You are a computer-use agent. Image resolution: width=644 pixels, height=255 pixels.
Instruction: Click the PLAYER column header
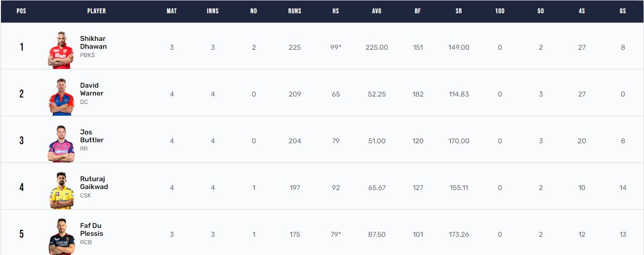click(96, 11)
